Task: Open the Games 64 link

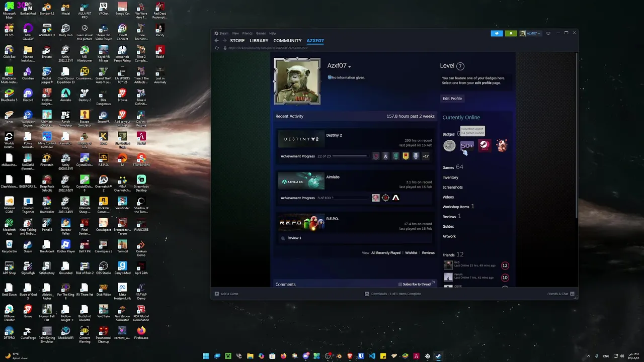Action: (453, 167)
